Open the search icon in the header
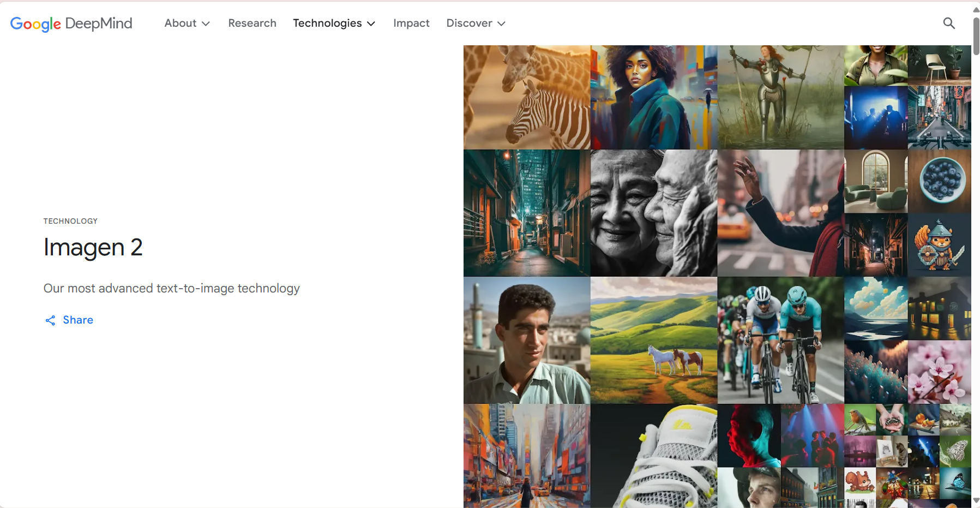980x508 pixels. pyautogui.click(x=949, y=23)
